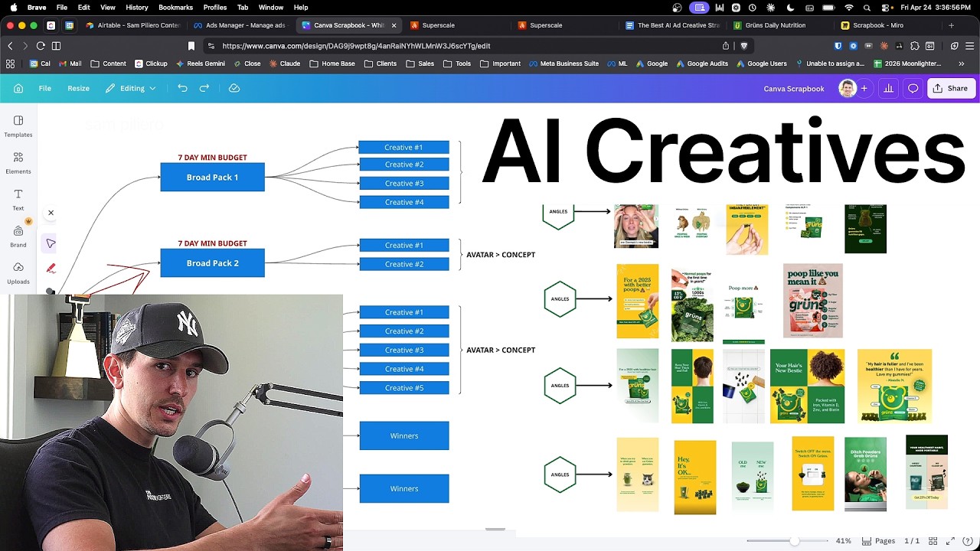Screen dimensions: 980x551
Task: Open the Clickup bookmark
Action: (x=151, y=64)
